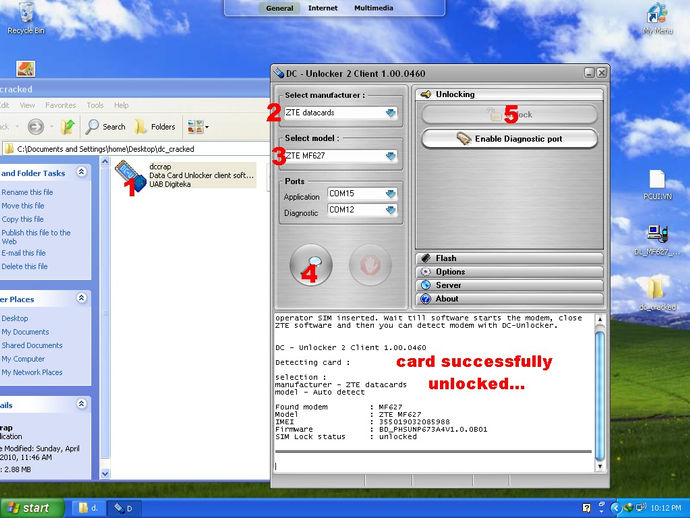Go to My Network Places link
690x518 pixels.
pyautogui.click(x=32, y=372)
